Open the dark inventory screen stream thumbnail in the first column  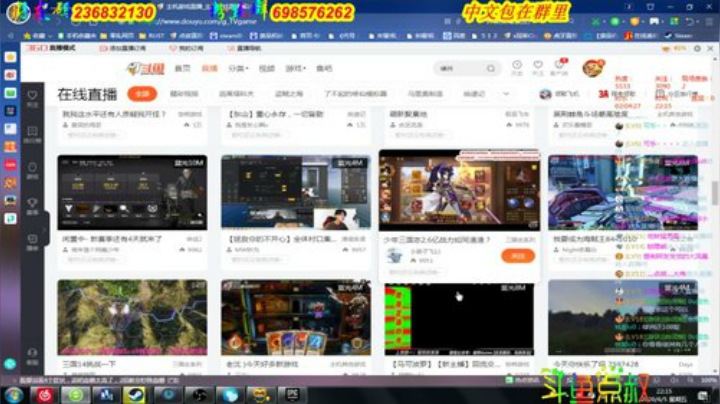click(x=132, y=192)
